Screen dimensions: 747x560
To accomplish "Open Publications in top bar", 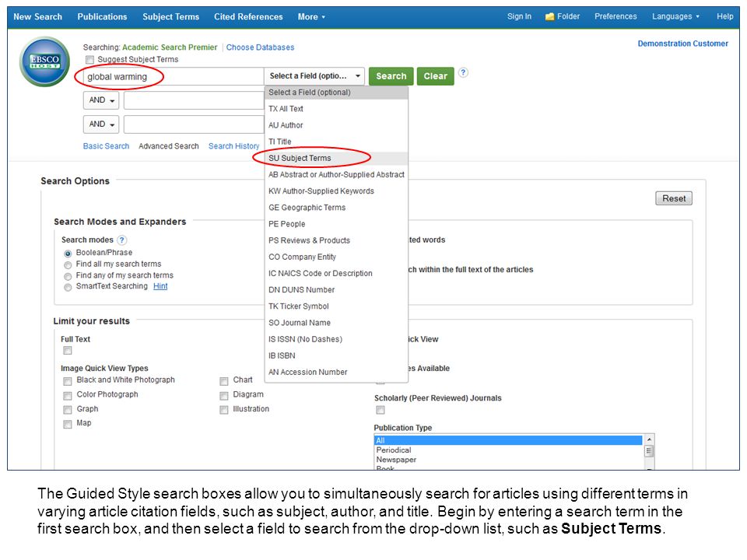I will (x=103, y=16).
